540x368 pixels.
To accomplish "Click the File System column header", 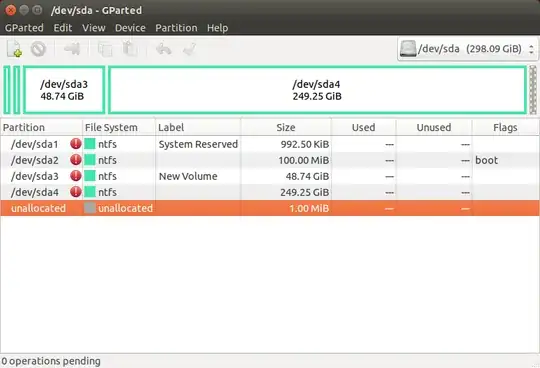I will pyautogui.click(x=119, y=127).
